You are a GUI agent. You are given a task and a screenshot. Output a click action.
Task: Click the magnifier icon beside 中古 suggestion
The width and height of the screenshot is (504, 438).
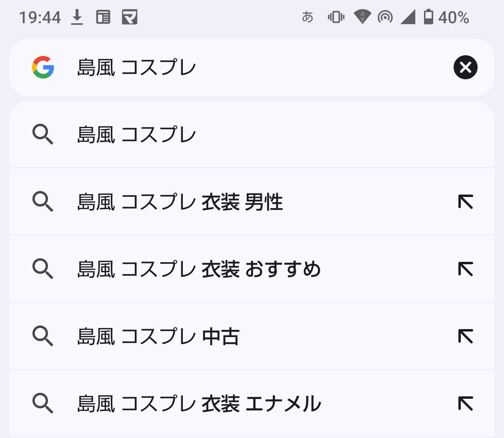point(43,336)
